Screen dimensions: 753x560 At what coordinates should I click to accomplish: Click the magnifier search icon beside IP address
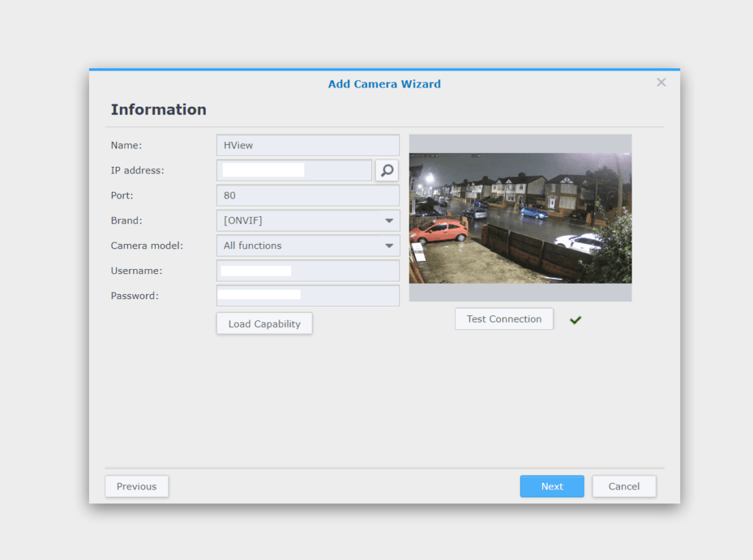(x=387, y=170)
